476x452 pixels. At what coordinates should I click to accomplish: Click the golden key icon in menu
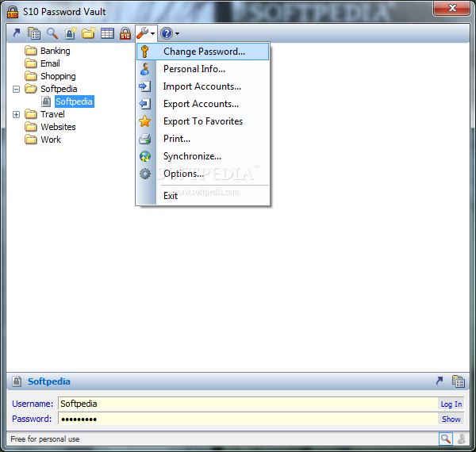[145, 52]
